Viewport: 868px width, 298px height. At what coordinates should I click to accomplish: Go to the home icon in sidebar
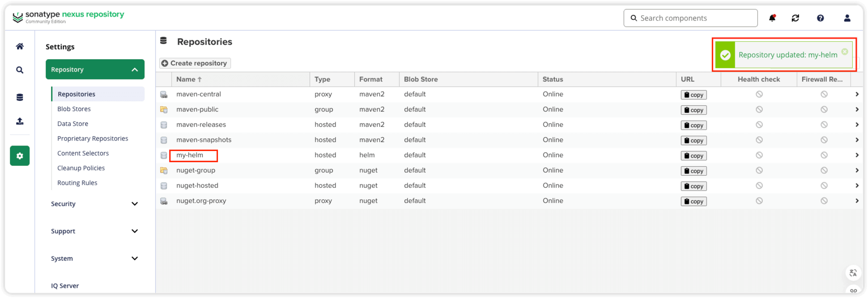[x=20, y=46]
